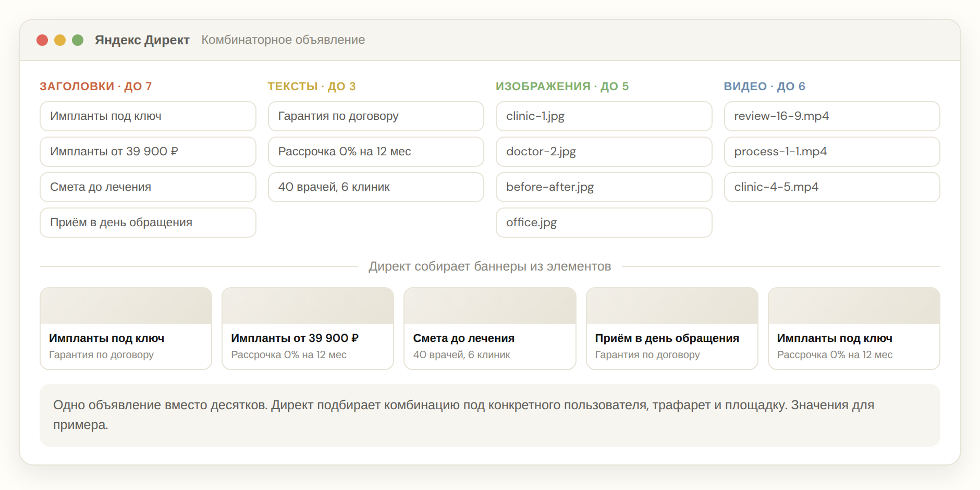Open the «Импланты под ключ» banner with «Гарантия по договору»

[126, 328]
